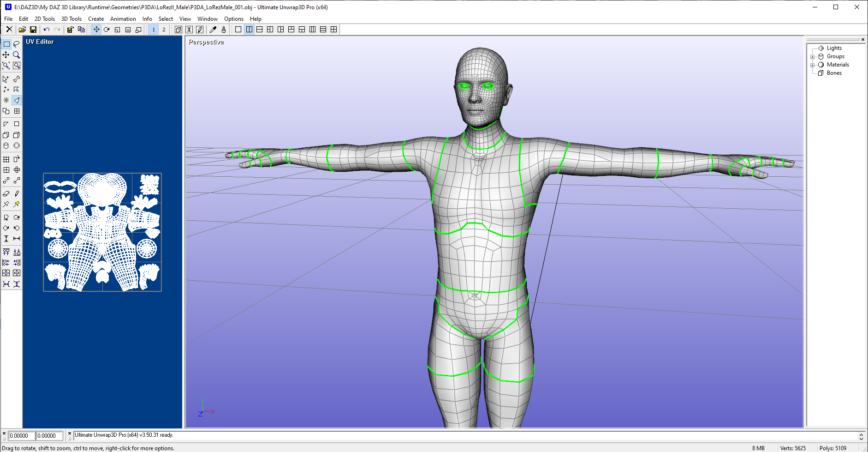Switch to the four-pane viewport layout
This screenshot has width=868, height=452.
click(x=334, y=30)
